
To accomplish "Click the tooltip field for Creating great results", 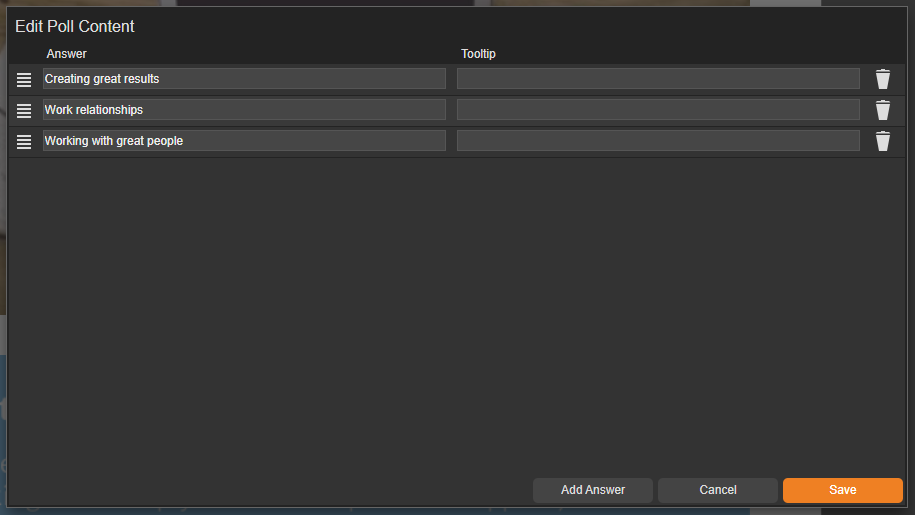I will click(x=658, y=79).
